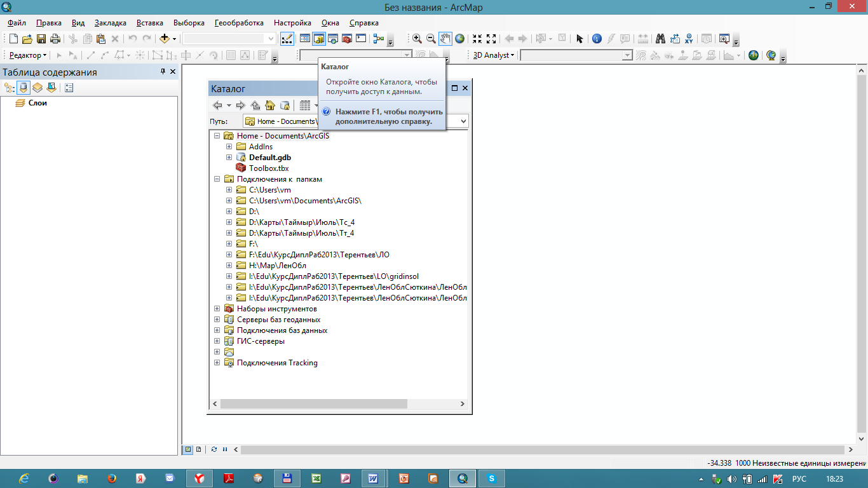Toggle List By Visibility view
This screenshot has height=488, width=868.
(x=37, y=88)
